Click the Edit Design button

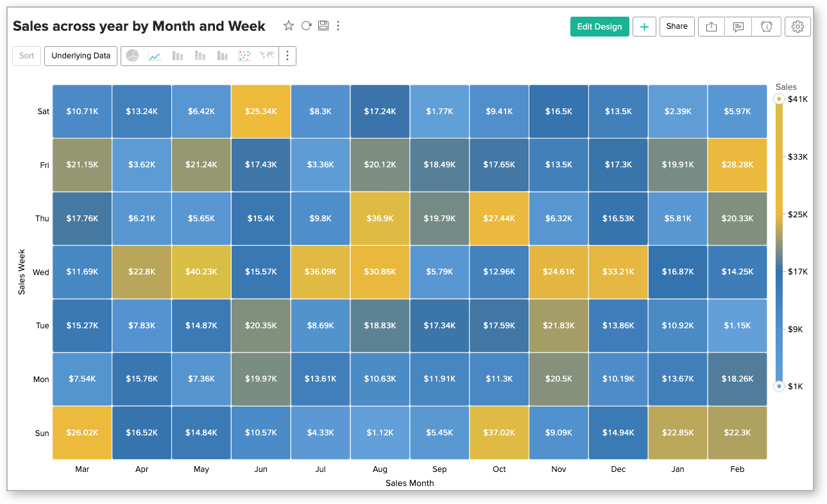[x=599, y=27]
